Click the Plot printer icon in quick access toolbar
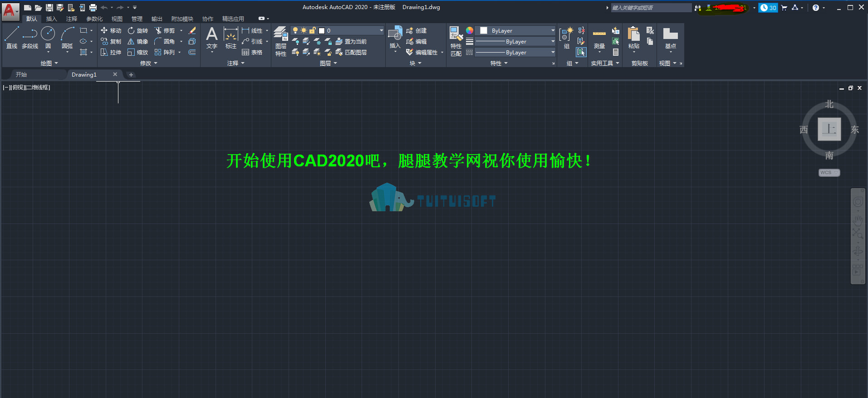Image resolution: width=868 pixels, height=398 pixels. (x=93, y=7)
